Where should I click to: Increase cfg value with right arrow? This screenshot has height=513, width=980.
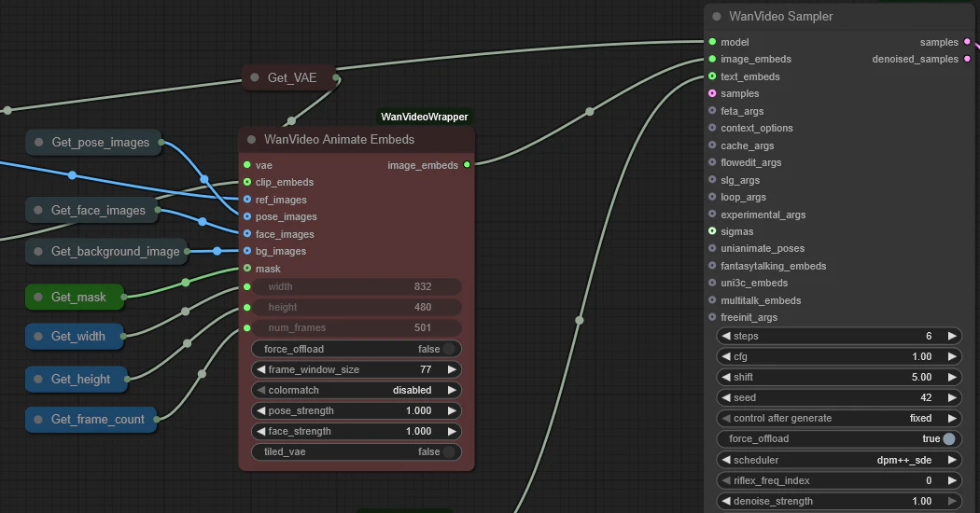(952, 356)
